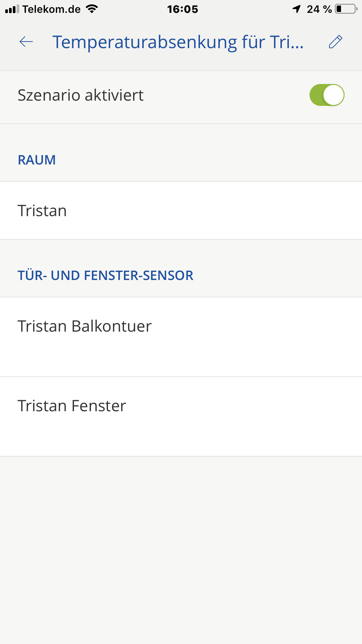Viewport: 362px width, 644px height.
Task: Tap the white knob of the green switch
Action: click(x=333, y=95)
